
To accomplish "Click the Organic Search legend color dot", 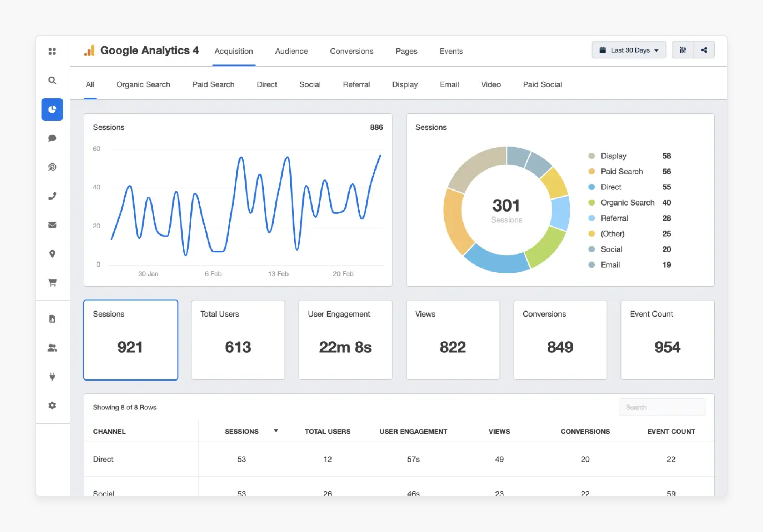I will tap(591, 203).
